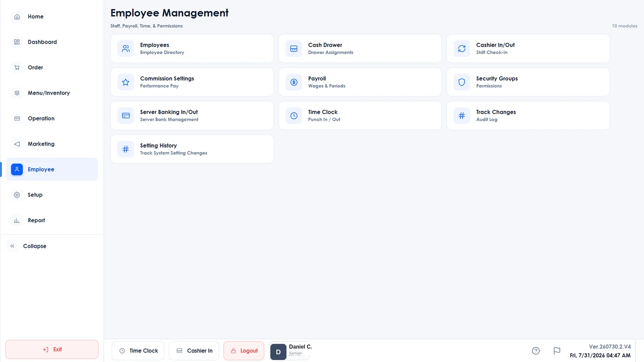Click Audit Log subtitle text
This screenshot has height=362, width=644.
coord(487,120)
